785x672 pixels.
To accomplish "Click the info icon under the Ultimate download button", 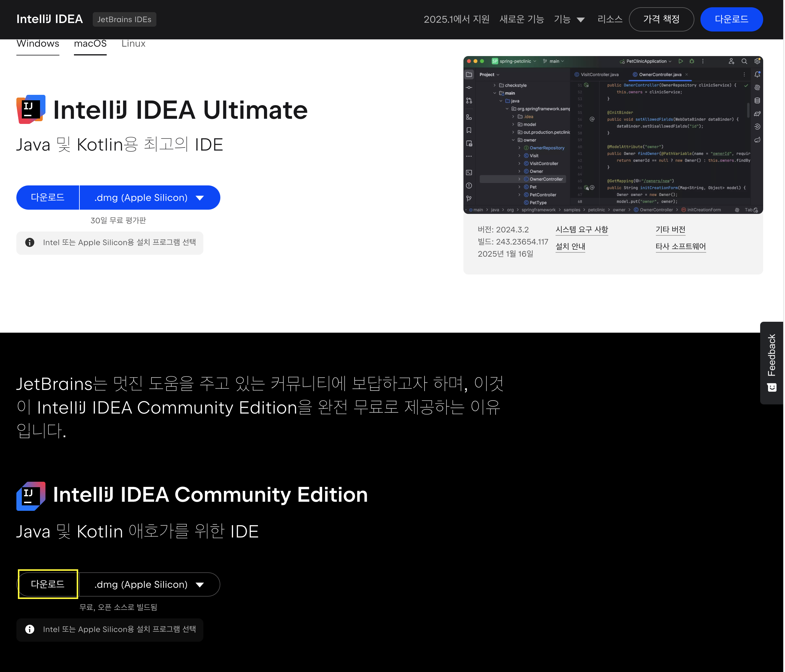I will 30,242.
